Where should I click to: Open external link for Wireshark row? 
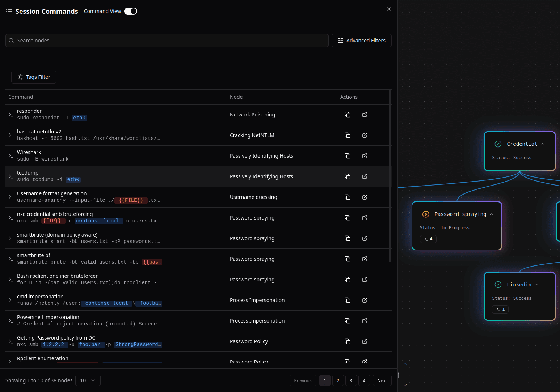[365, 156]
